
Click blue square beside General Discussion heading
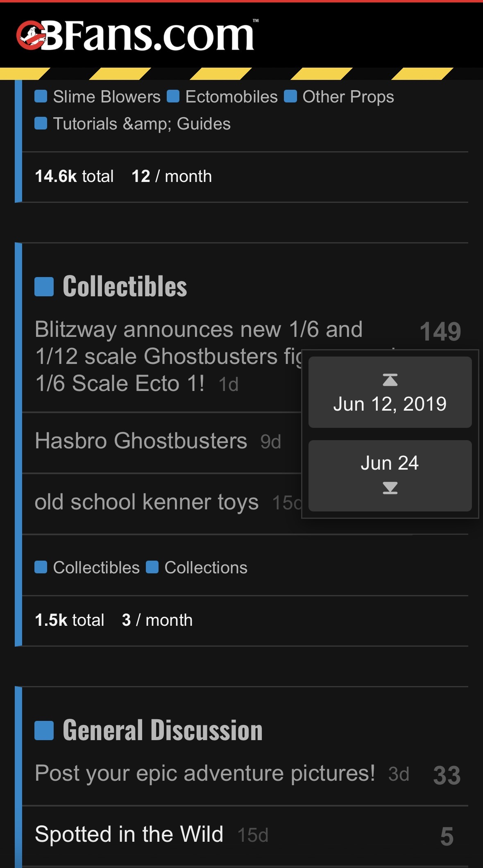point(44,730)
